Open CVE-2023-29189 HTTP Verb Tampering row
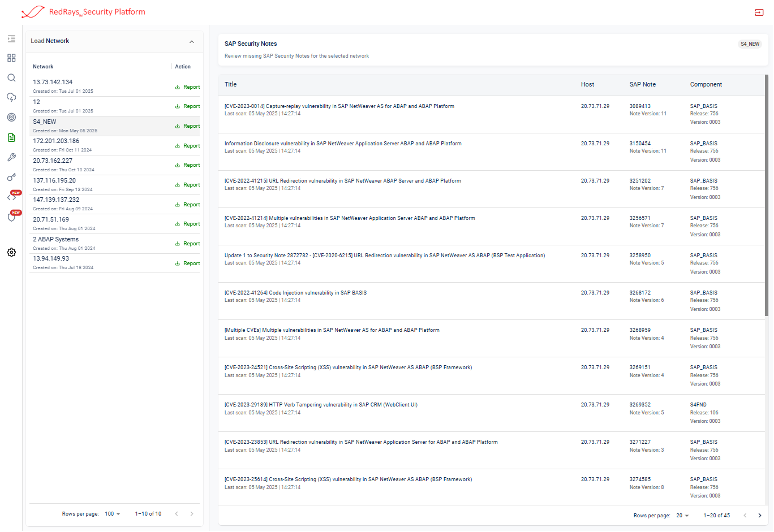Screen dimensions: 774x532 pos(491,413)
